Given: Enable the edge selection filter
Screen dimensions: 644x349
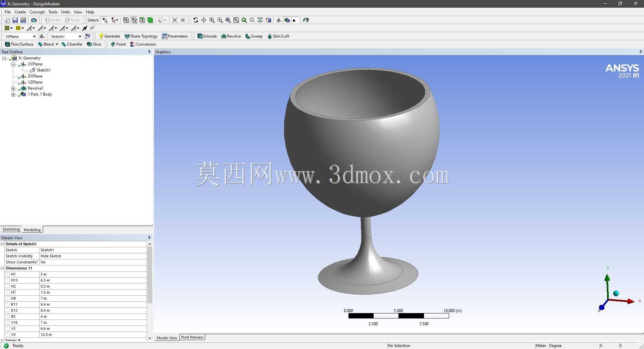Looking at the screenshot, I should pyautogui.click(x=134, y=20).
